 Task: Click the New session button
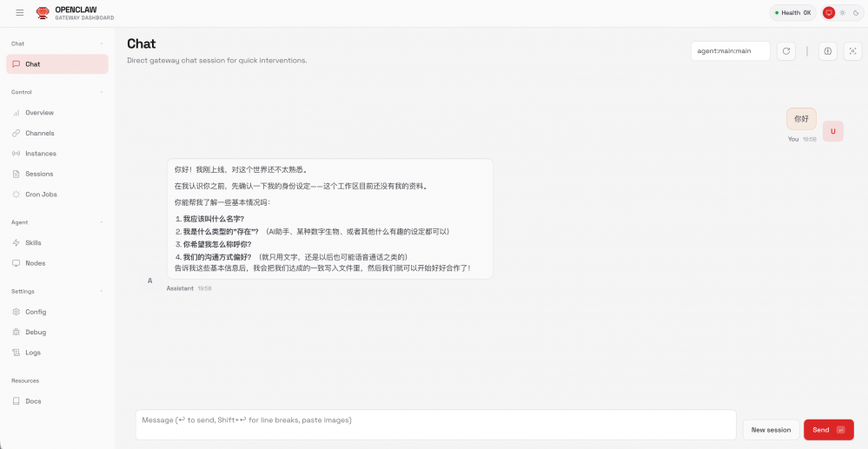point(771,430)
